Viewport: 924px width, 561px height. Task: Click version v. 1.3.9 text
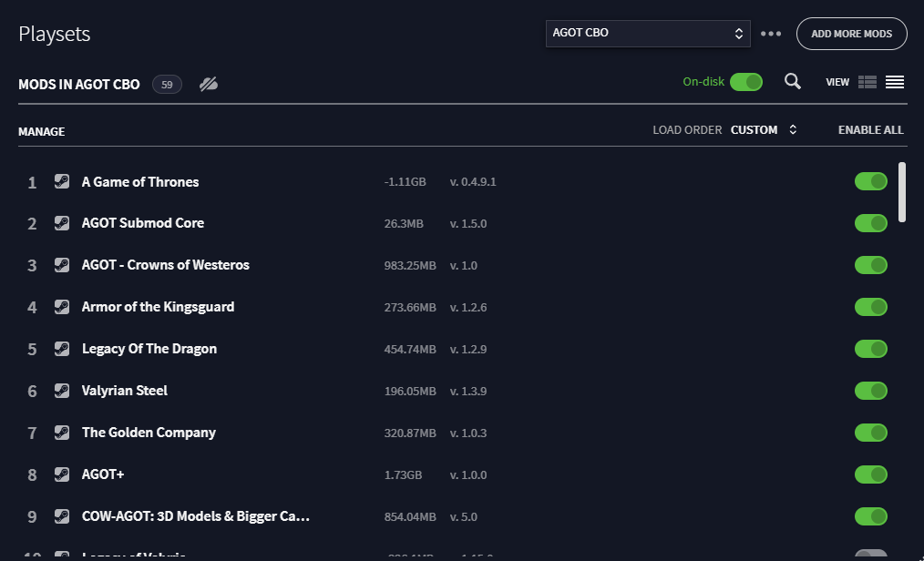tap(467, 391)
